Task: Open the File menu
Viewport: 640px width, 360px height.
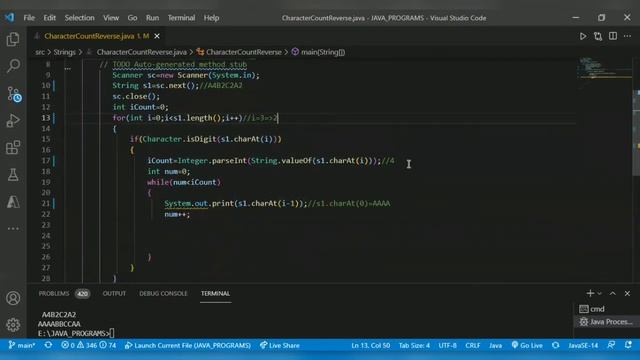Action: (29, 18)
